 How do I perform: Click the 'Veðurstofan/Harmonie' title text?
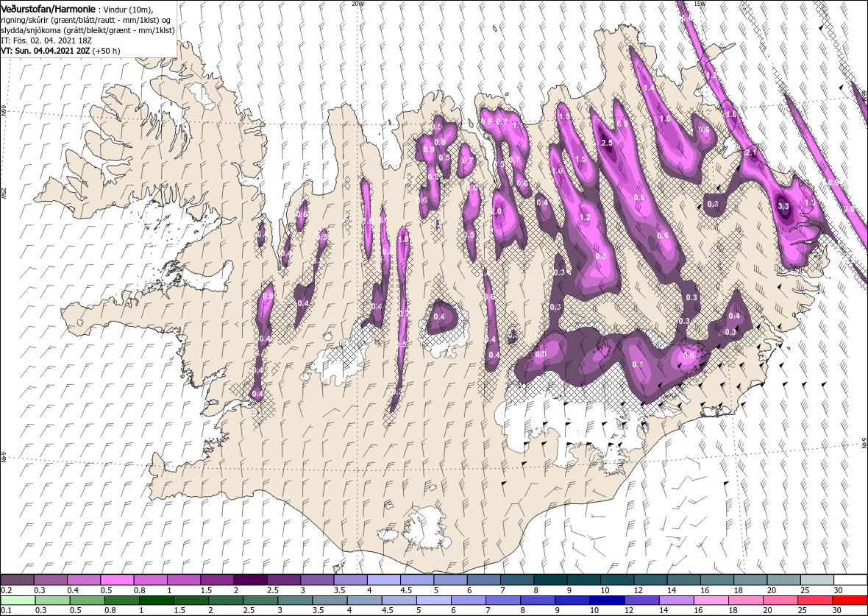(x=48, y=8)
